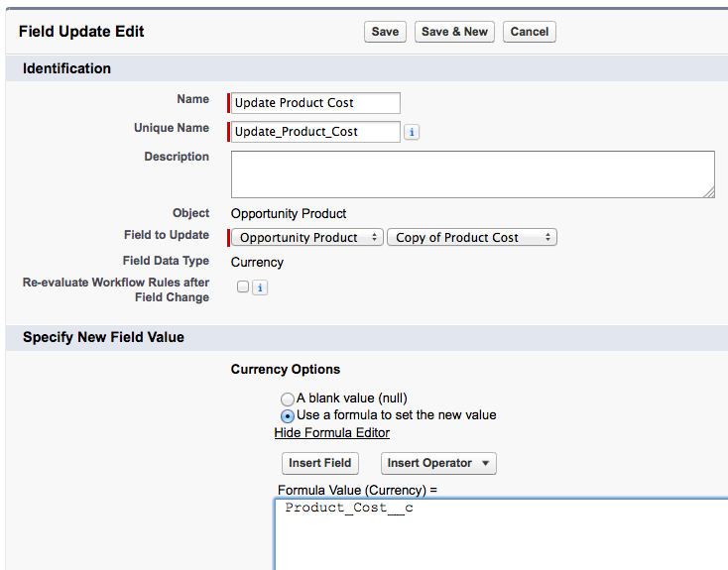The image size is (728, 570).
Task: Click the Formula Value editor box
Action: coord(501,535)
